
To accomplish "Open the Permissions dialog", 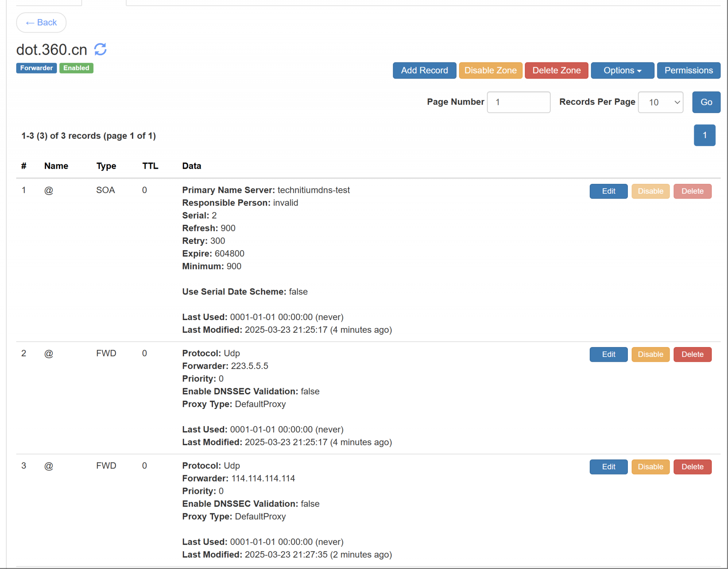I will click(688, 70).
